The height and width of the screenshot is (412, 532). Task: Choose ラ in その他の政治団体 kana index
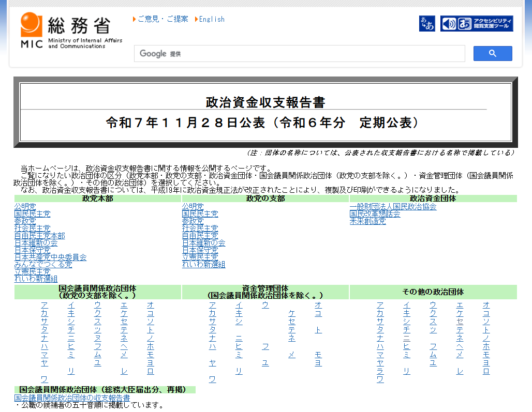click(380, 371)
